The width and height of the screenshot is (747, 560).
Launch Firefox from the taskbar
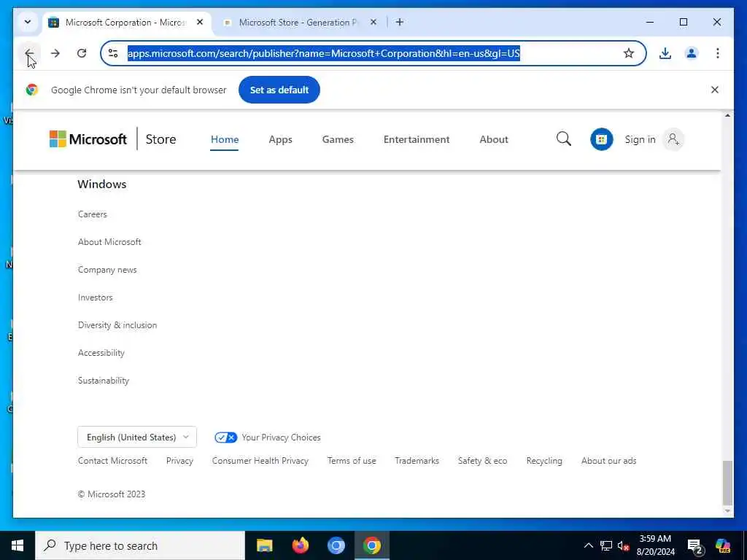[x=300, y=545]
